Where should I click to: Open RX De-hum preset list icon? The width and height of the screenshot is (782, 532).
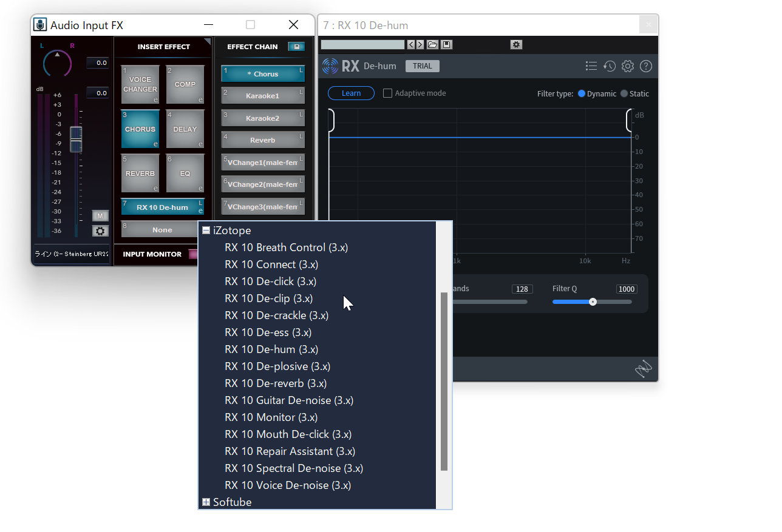[591, 66]
